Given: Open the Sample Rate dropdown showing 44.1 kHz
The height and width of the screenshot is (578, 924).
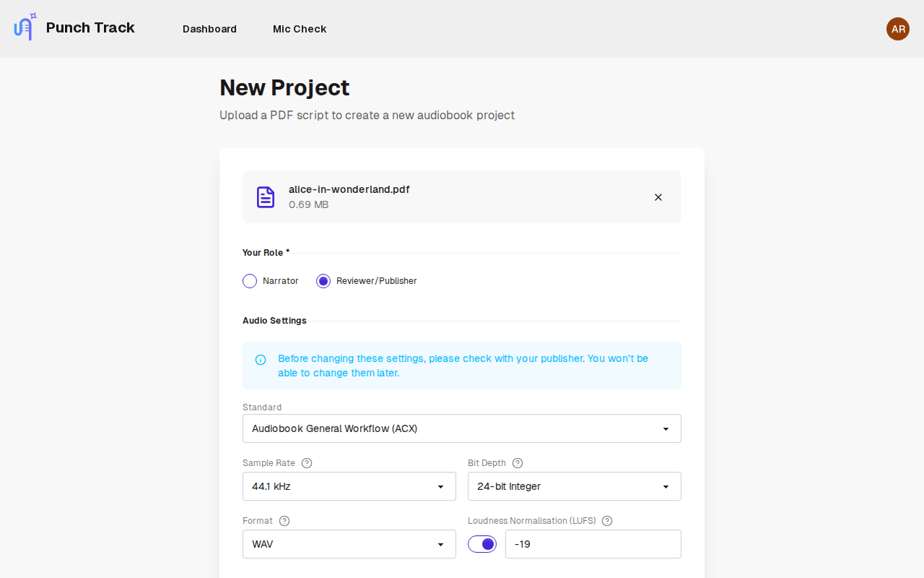Looking at the screenshot, I should click(349, 486).
